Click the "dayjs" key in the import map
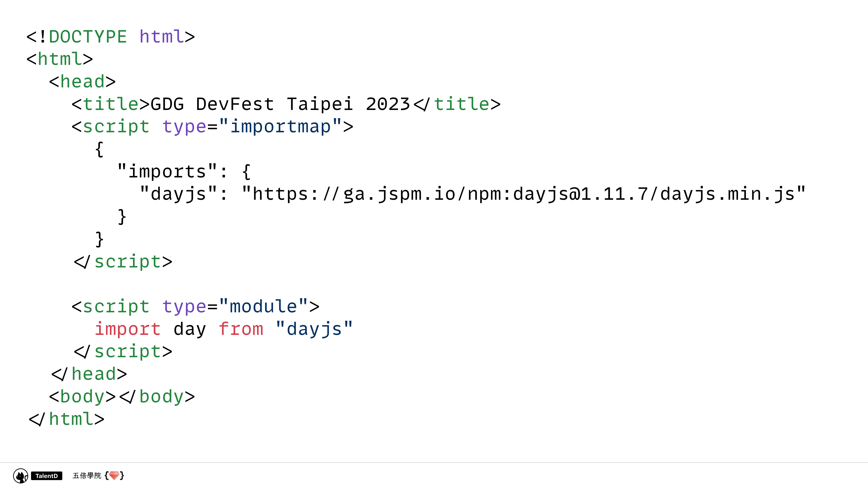This screenshot has width=868, height=488. click(178, 194)
